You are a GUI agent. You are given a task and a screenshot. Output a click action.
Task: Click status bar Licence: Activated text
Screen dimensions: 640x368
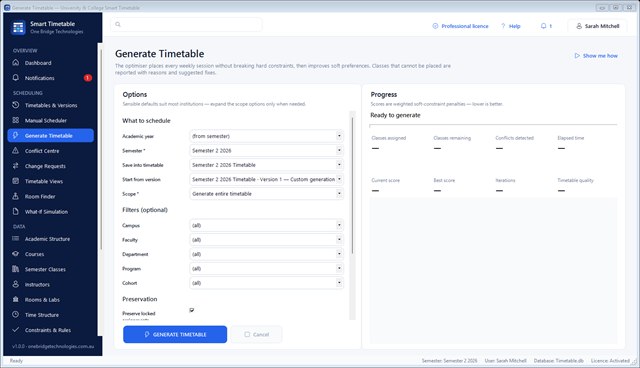pos(610,361)
